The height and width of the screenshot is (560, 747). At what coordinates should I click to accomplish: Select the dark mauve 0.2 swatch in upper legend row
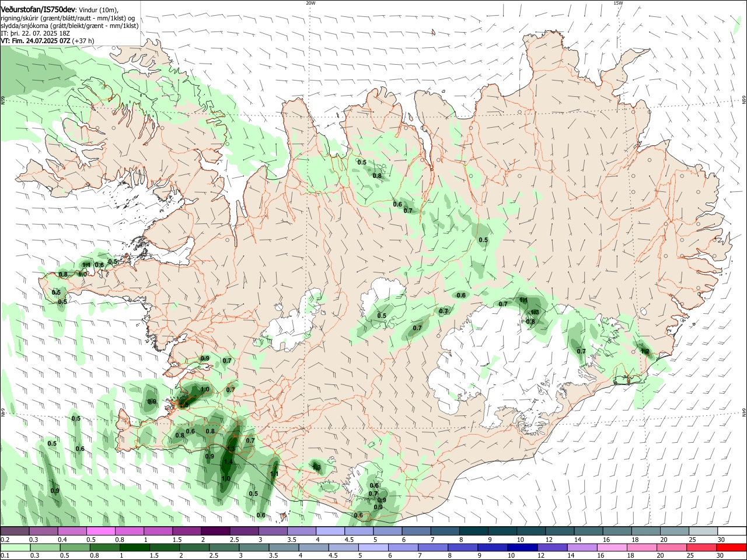click(x=15, y=531)
